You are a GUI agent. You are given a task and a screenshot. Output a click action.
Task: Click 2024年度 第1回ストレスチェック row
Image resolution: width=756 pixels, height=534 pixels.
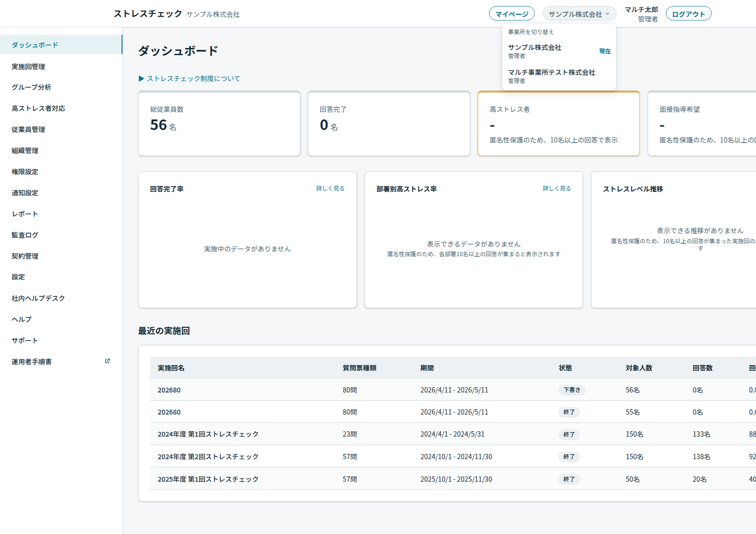click(453, 434)
